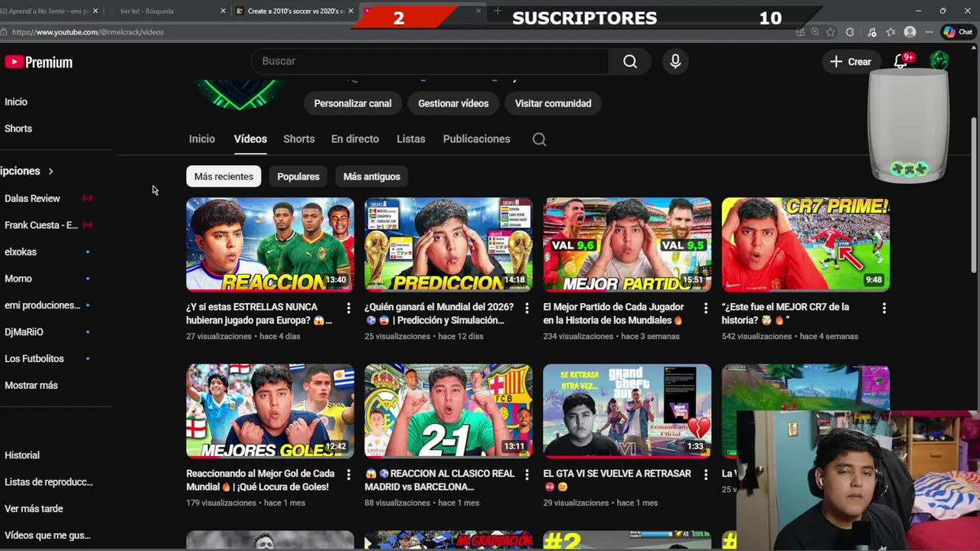Click the browser zoom magnifier icon
Screen dimensions: 980x551
coord(815,32)
